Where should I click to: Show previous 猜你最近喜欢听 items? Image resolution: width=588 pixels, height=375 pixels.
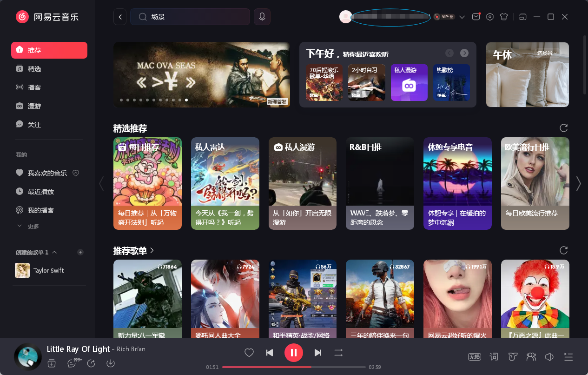pos(449,53)
